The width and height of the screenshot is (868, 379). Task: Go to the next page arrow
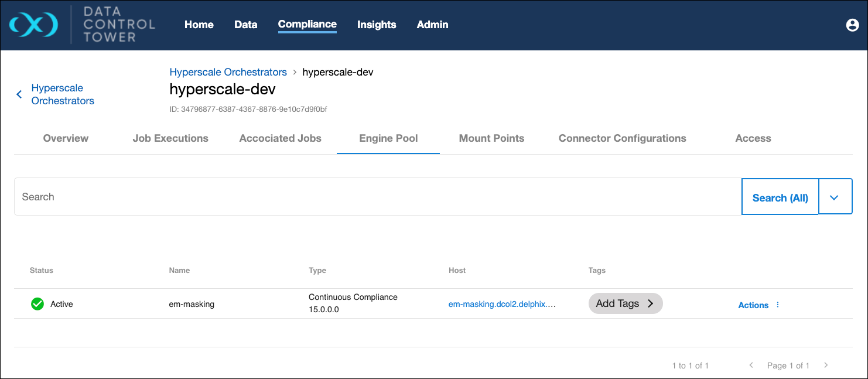826,366
